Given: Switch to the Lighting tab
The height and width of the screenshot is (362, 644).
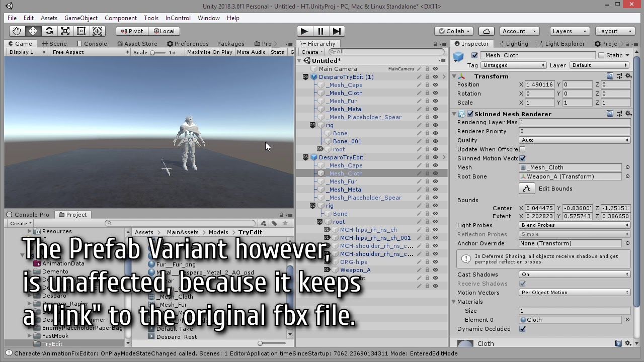Looking at the screenshot, I should pos(513,44).
